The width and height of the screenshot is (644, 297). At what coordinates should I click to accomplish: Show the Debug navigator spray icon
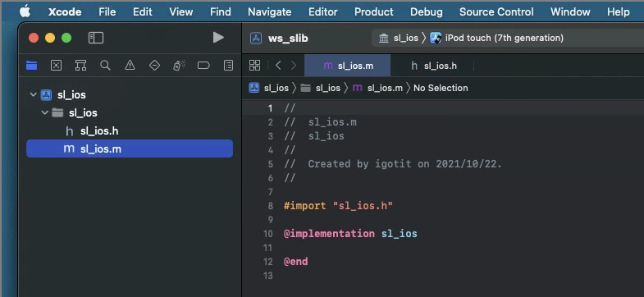pos(179,65)
